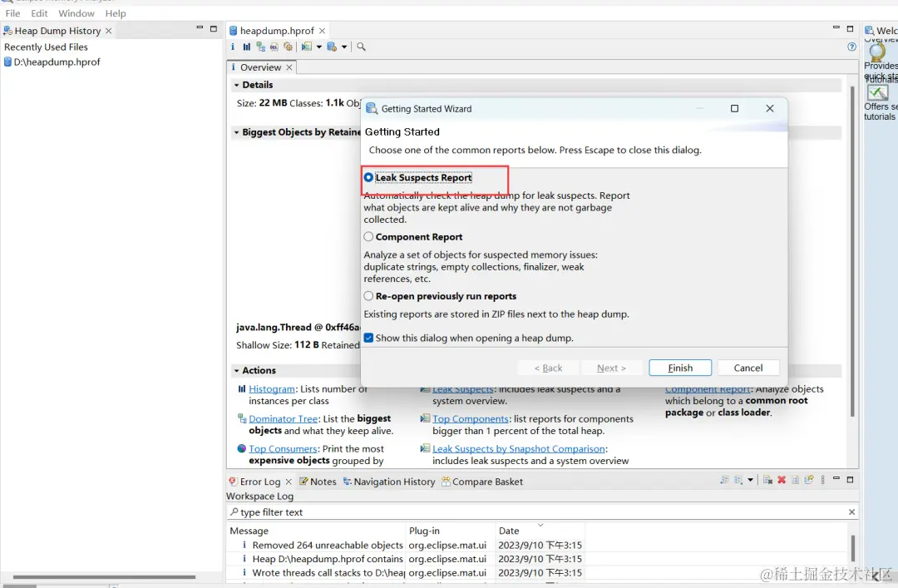Minimize the Error Log panel
Viewport: 898px width, 588px height.
tap(836, 478)
